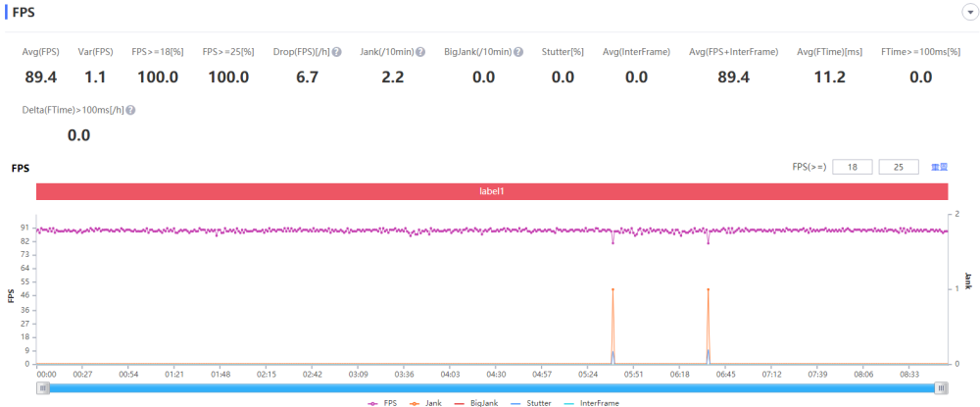Open help icon next to Jank(/10min)
The height and width of the screenshot is (407, 980).
(420, 52)
